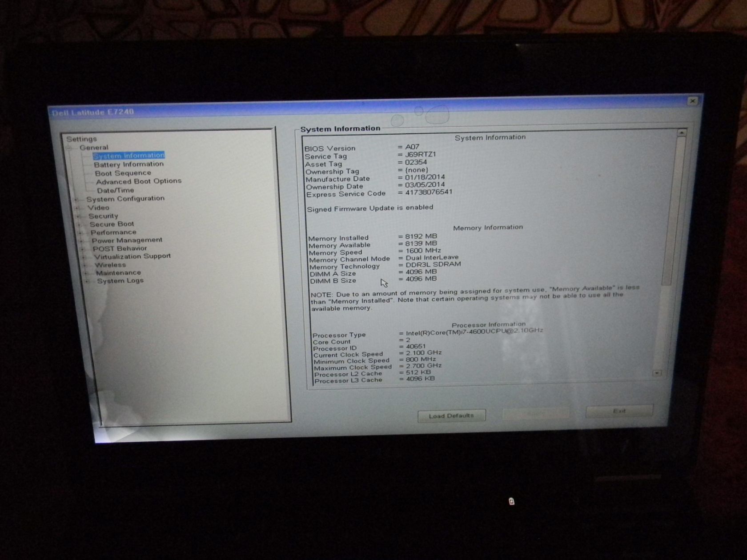Select System Information in the General tree
The image size is (747, 560).
[x=129, y=156]
